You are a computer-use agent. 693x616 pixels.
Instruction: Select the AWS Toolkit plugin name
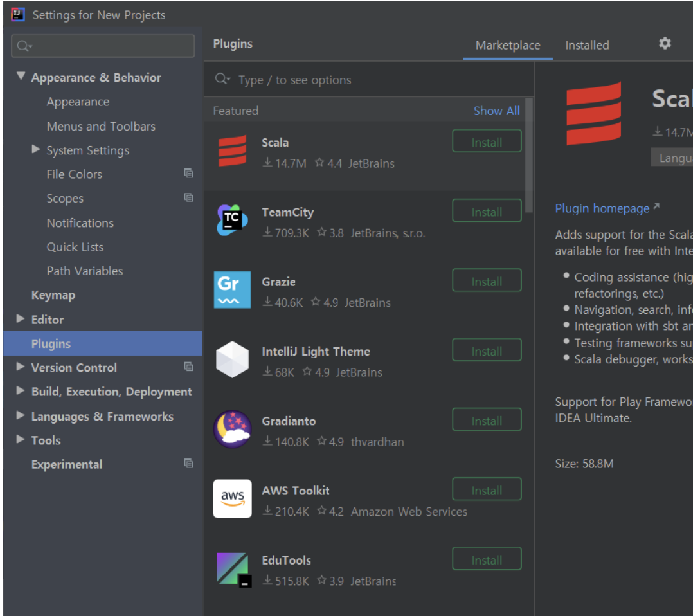click(296, 491)
